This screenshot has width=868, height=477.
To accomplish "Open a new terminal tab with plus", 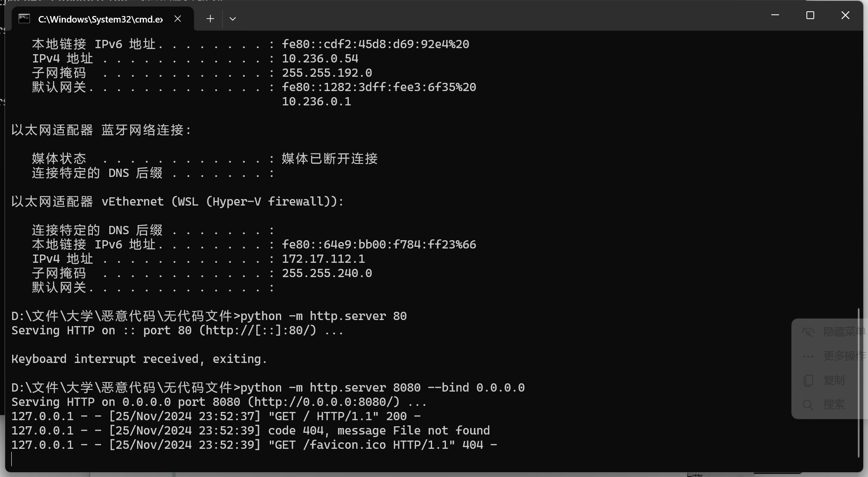I will tap(210, 19).
